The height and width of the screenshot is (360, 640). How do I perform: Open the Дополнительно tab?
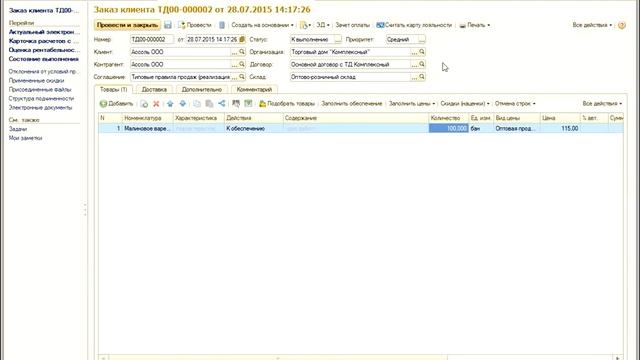[202, 89]
